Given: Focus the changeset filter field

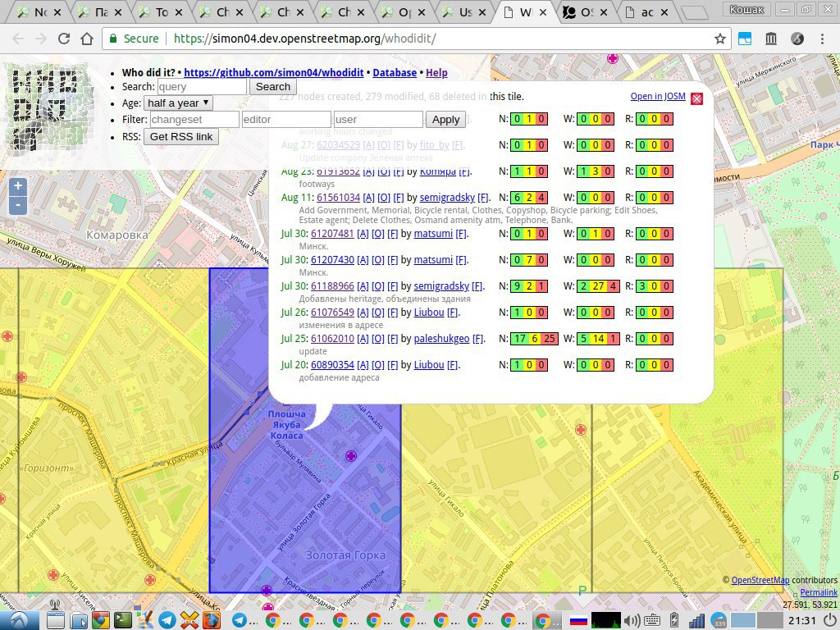Looking at the screenshot, I should pyautogui.click(x=194, y=120).
